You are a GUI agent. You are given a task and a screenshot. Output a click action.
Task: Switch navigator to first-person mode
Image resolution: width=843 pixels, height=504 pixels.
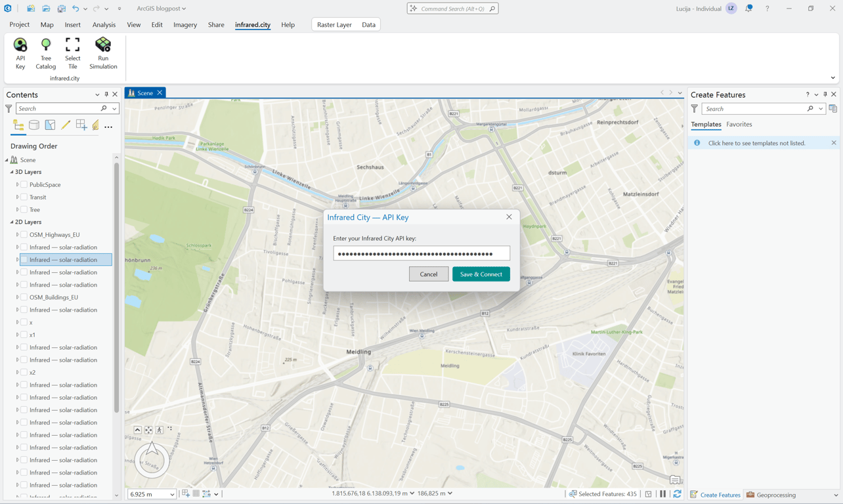point(160,430)
